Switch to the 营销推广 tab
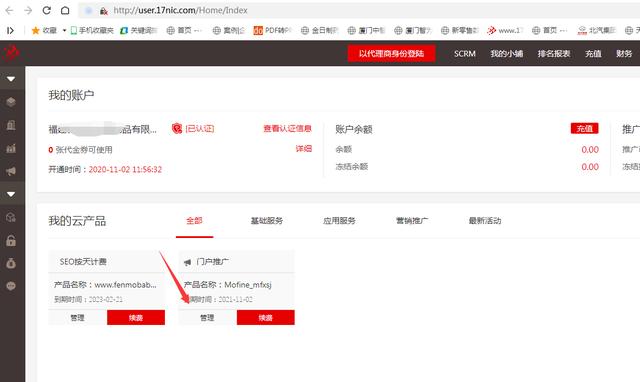 pyautogui.click(x=412, y=221)
